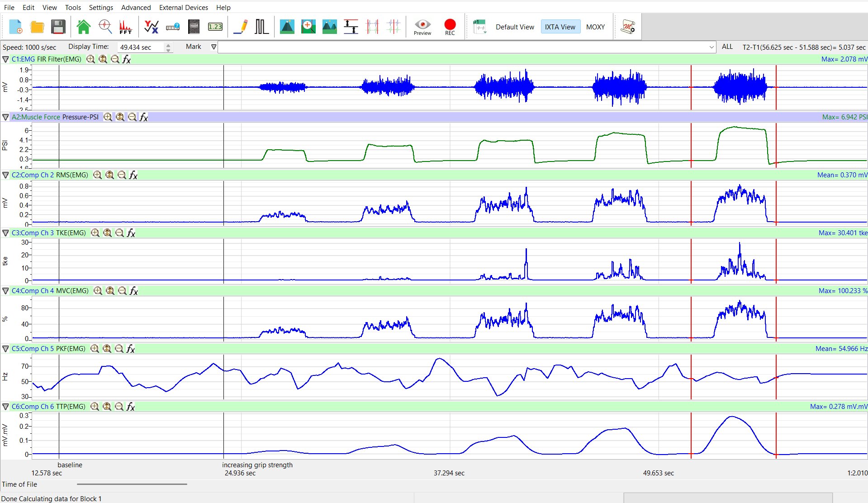The width and height of the screenshot is (868, 503).
Task: Select the pencil annotation tool
Action: (x=241, y=27)
